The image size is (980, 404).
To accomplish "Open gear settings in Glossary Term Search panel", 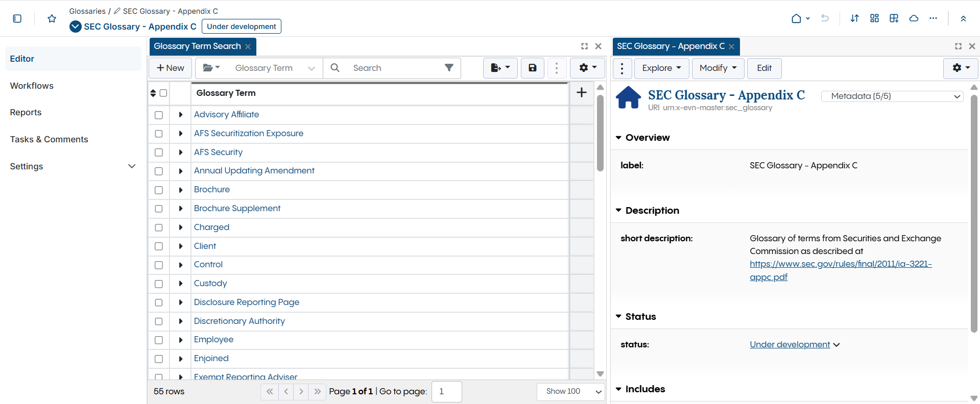I will tap(588, 68).
